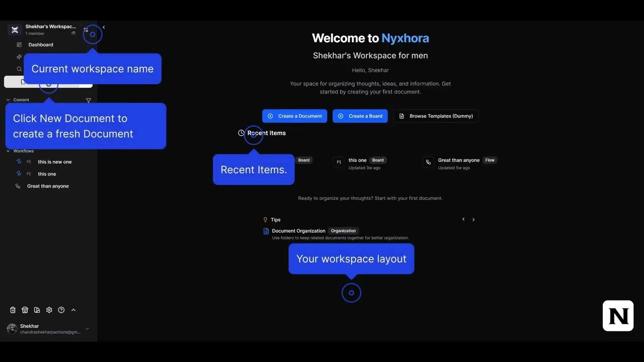The height and width of the screenshot is (362, 644).
Task: Open Settings gear icon
Action: [x=49, y=310]
